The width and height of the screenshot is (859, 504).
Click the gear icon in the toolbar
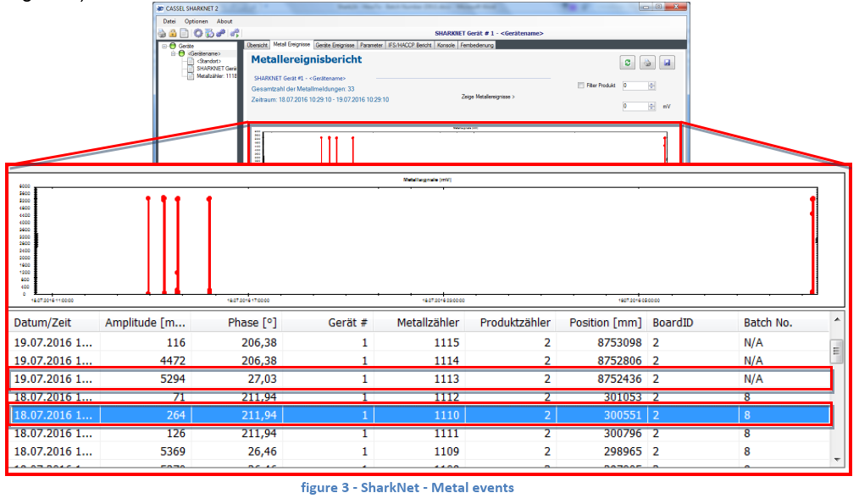[197, 33]
